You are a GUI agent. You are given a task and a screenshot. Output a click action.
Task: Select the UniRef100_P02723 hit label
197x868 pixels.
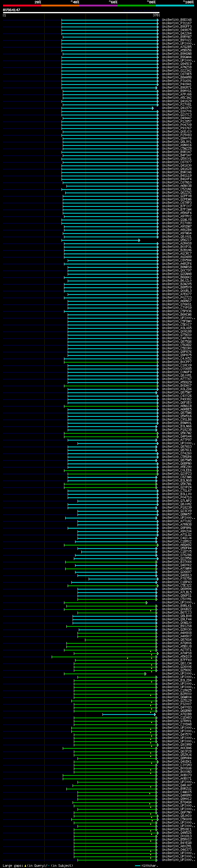coord(177,298)
